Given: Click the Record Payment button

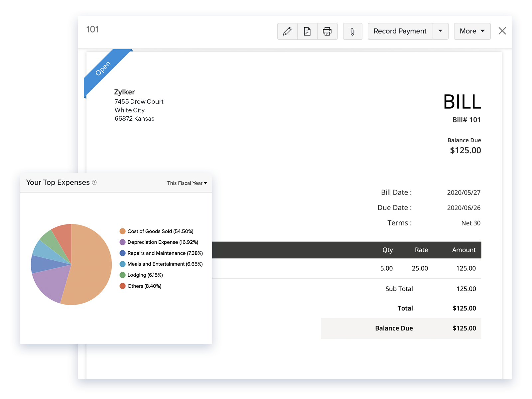Looking at the screenshot, I should coord(400,31).
